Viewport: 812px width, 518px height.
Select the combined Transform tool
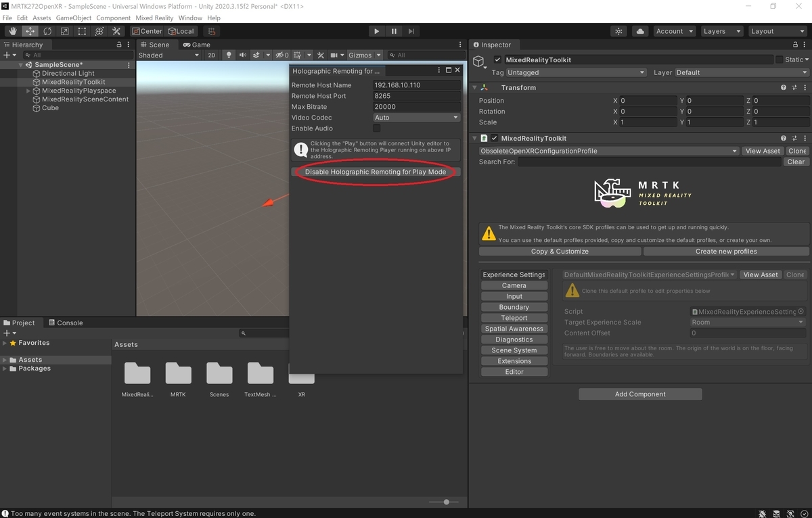[x=99, y=31]
